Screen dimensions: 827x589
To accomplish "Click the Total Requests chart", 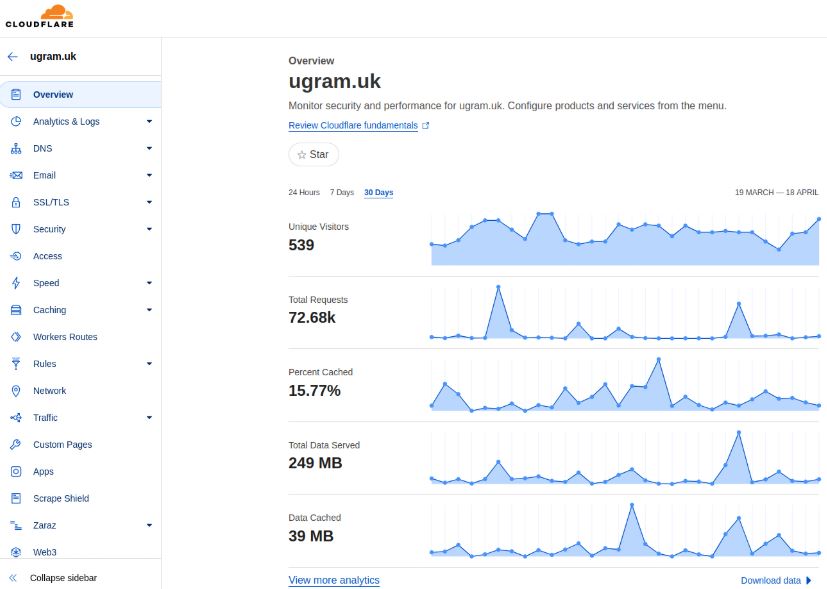I will pyautogui.click(x=625, y=312).
